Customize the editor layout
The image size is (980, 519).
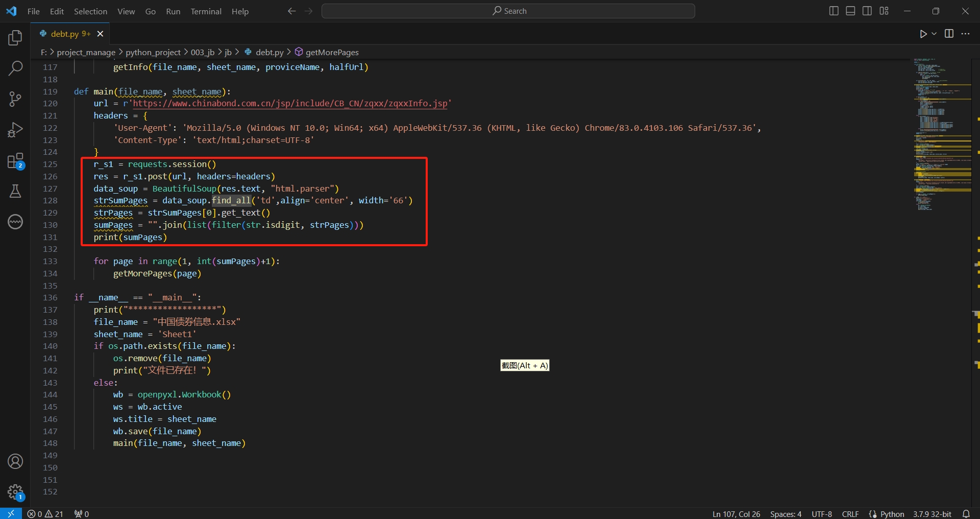point(884,11)
